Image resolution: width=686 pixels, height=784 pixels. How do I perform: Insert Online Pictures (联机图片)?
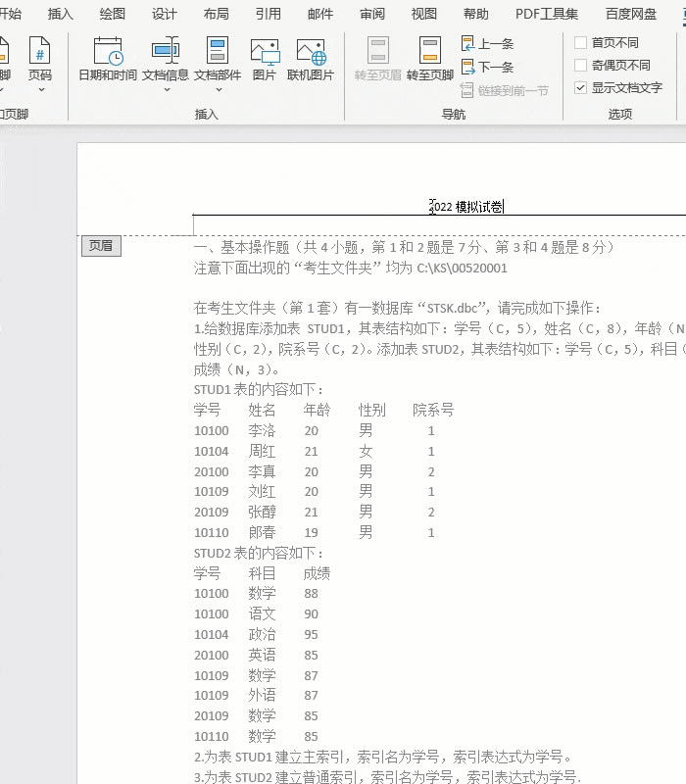click(311, 59)
